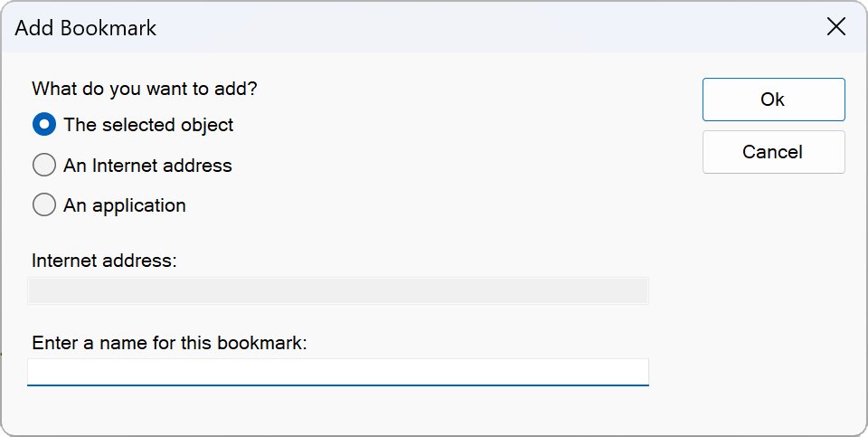Click the empty circle beside "An application"
This screenshot has width=868, height=437.
pyautogui.click(x=44, y=205)
